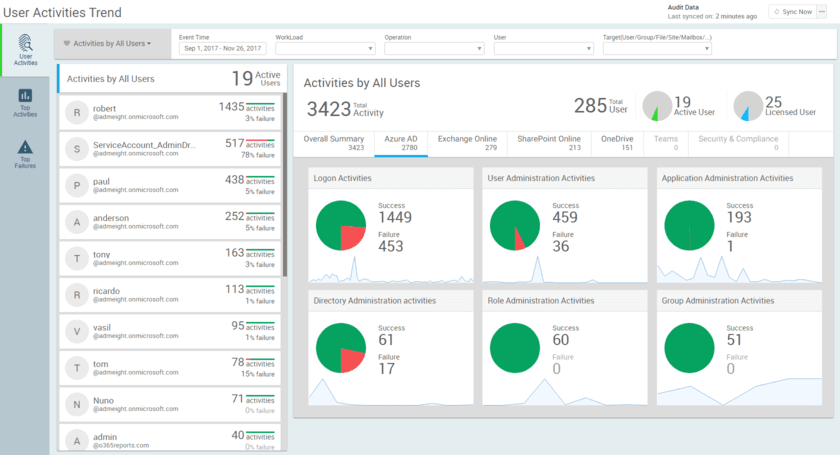This screenshot has height=455, width=840.
Task: Click the Licensed User pie chart icon
Action: tap(748, 106)
